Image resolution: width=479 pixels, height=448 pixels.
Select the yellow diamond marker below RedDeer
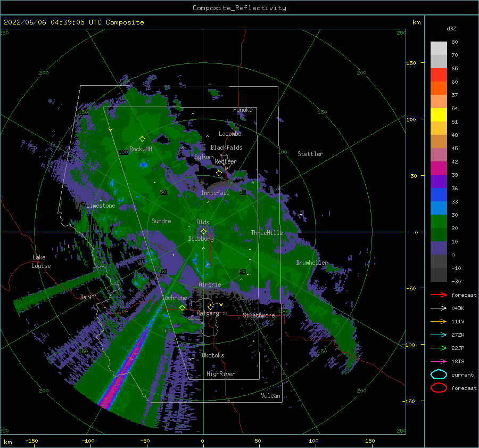219,173
